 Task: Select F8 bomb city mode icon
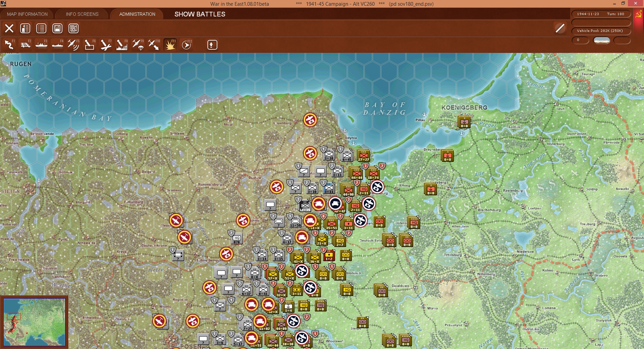[122, 45]
